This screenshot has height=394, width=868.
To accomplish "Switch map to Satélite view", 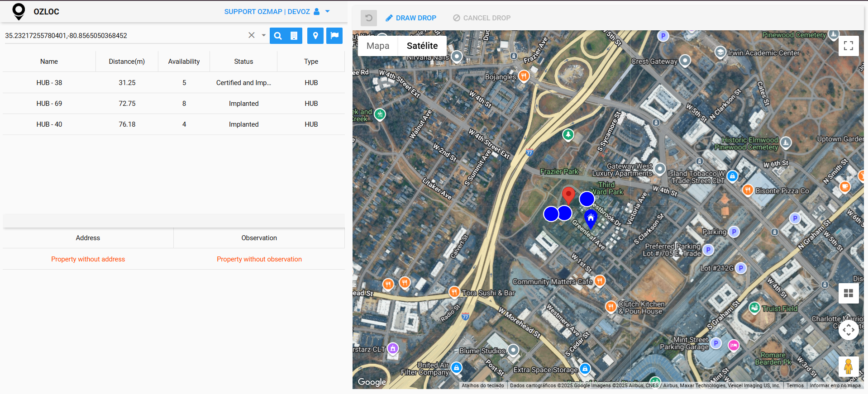I will click(422, 46).
